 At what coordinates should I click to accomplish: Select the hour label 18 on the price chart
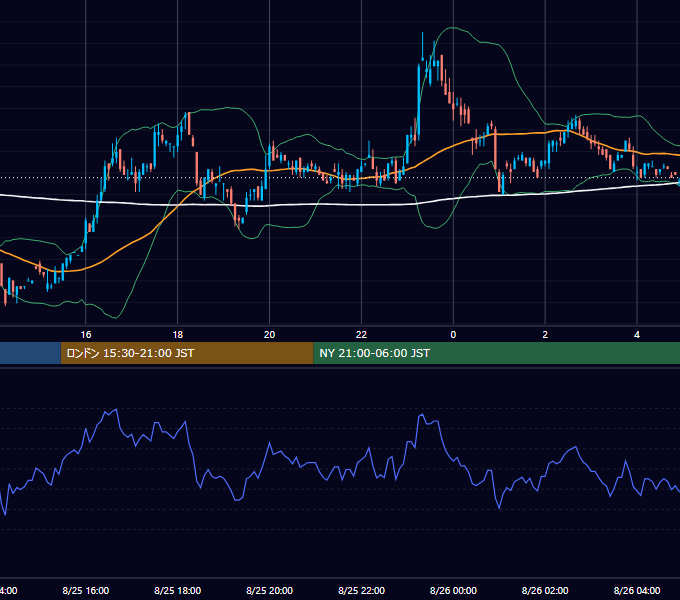coord(178,335)
